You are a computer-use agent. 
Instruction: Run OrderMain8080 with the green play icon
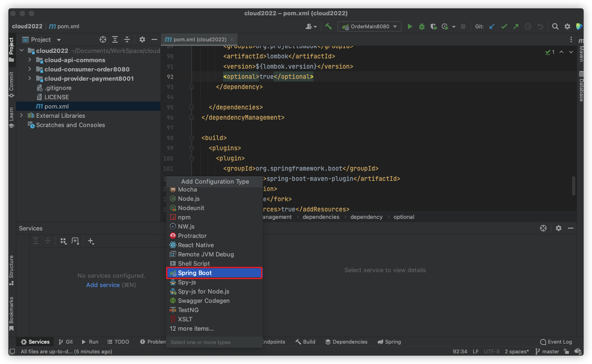[410, 26]
